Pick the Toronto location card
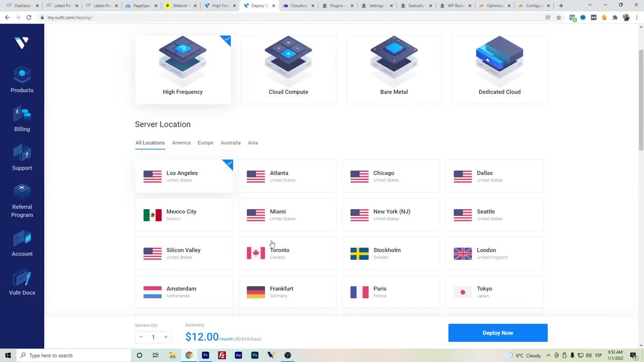 (x=287, y=253)
